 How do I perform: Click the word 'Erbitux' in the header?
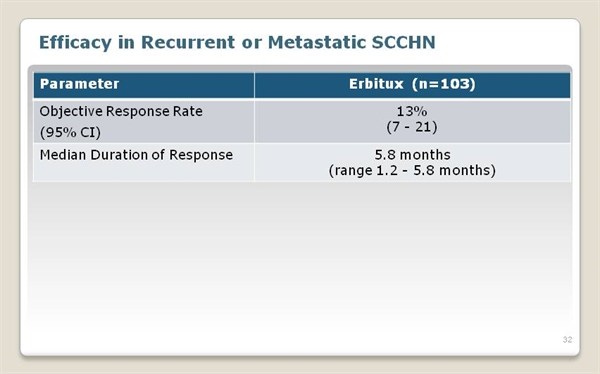[x=376, y=84]
